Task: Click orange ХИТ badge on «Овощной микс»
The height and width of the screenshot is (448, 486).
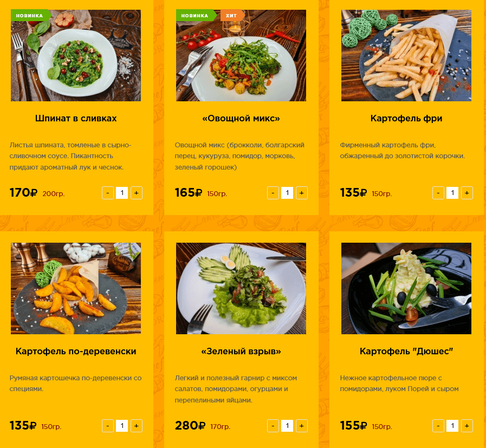Action: [232, 16]
